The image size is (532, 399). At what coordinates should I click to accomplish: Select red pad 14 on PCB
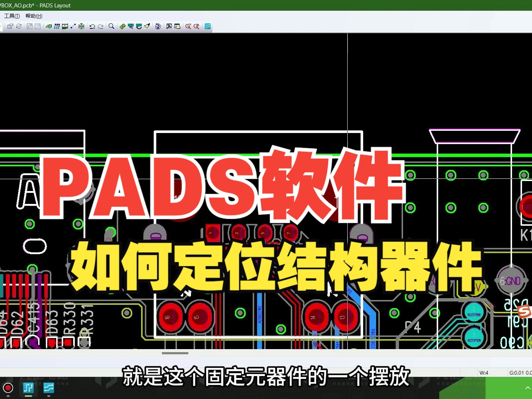(317, 317)
